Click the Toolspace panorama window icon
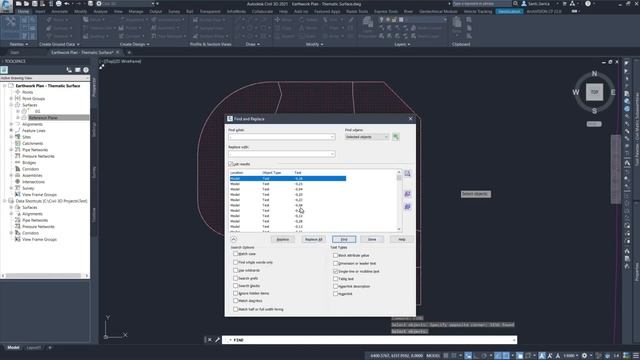640x360 pixels. tap(78, 70)
